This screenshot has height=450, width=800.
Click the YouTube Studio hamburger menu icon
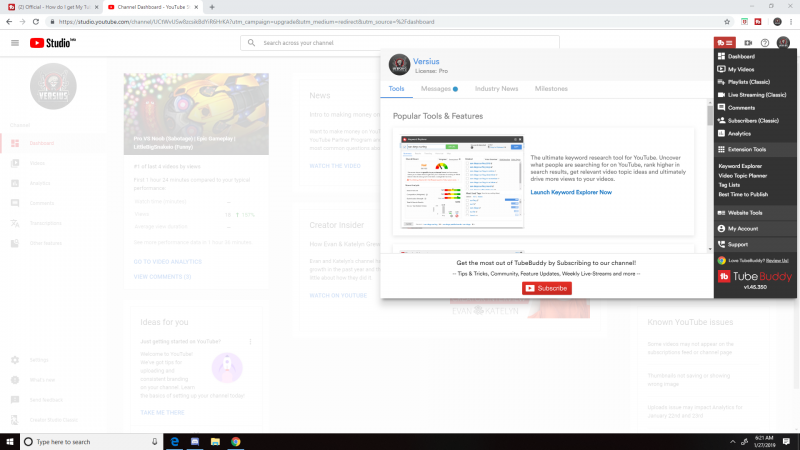[15, 43]
